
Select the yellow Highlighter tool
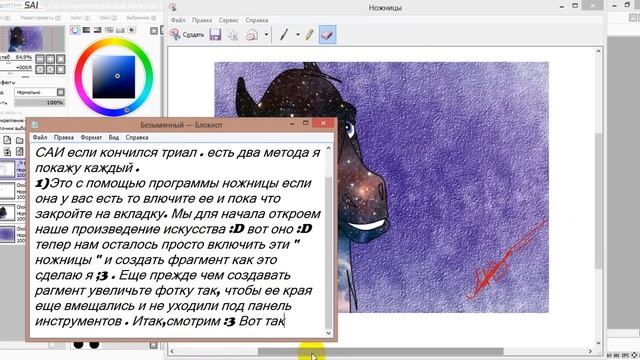tap(309, 35)
